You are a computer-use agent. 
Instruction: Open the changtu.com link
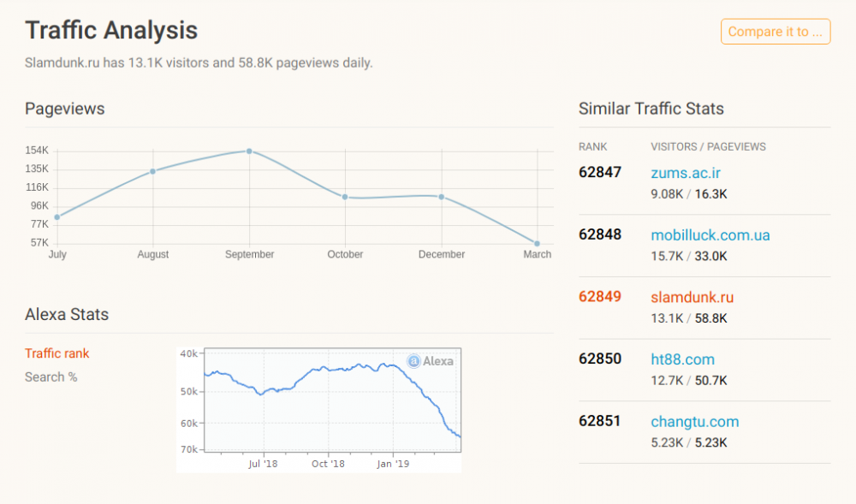click(x=694, y=422)
